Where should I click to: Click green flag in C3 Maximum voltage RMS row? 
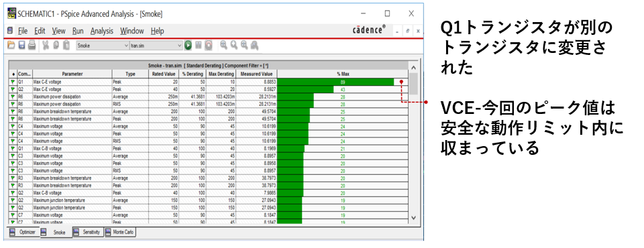(x=13, y=170)
